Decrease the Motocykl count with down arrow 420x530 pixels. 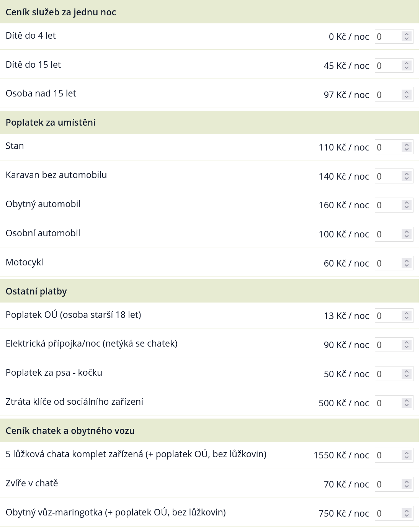pyautogui.click(x=407, y=265)
